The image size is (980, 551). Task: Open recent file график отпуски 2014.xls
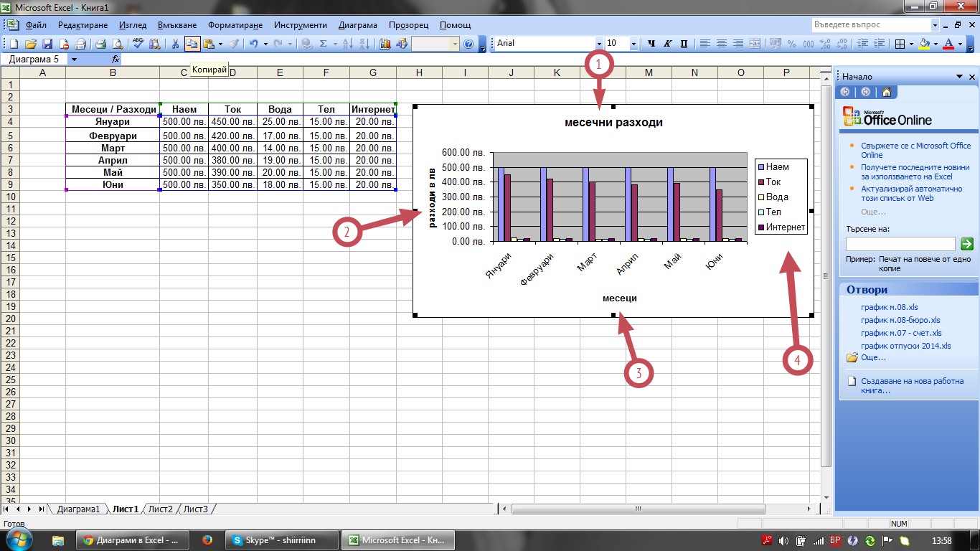[x=906, y=346]
